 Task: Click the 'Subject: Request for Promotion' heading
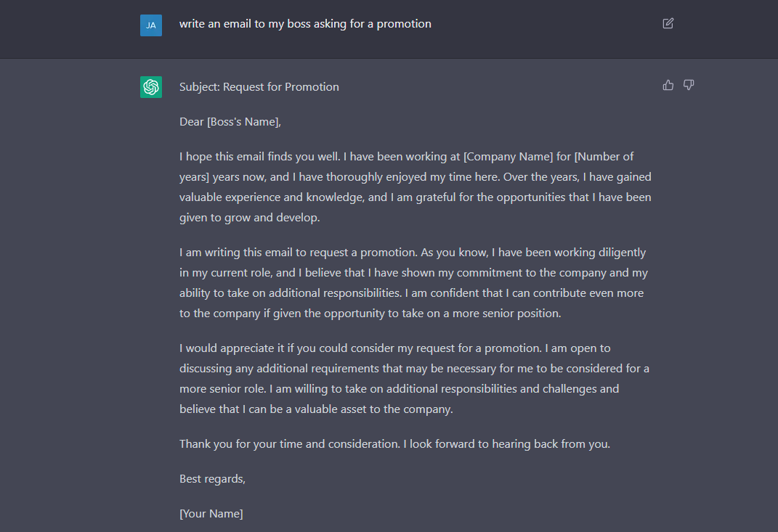tap(259, 86)
